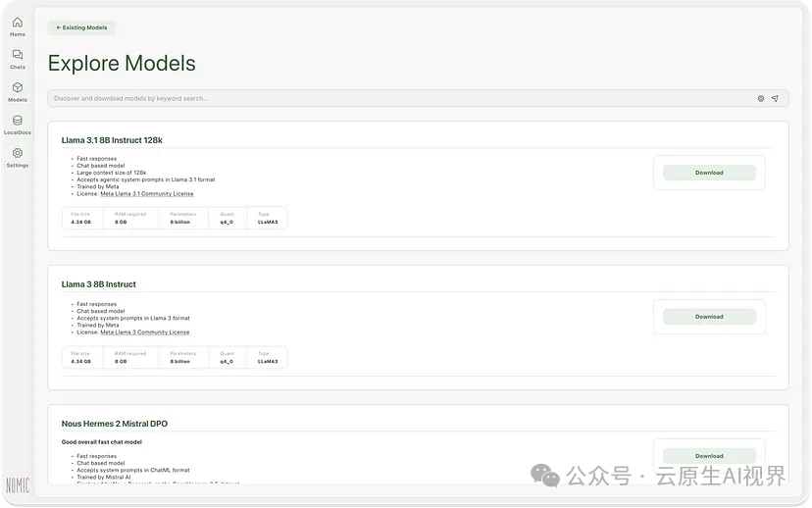Click Quant cell of Llama 3 card

(227, 357)
